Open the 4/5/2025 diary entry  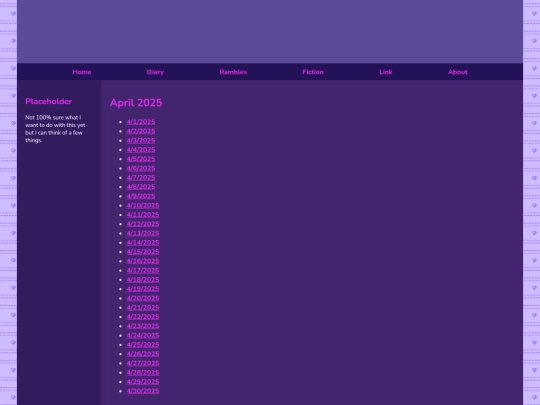pyautogui.click(x=141, y=159)
